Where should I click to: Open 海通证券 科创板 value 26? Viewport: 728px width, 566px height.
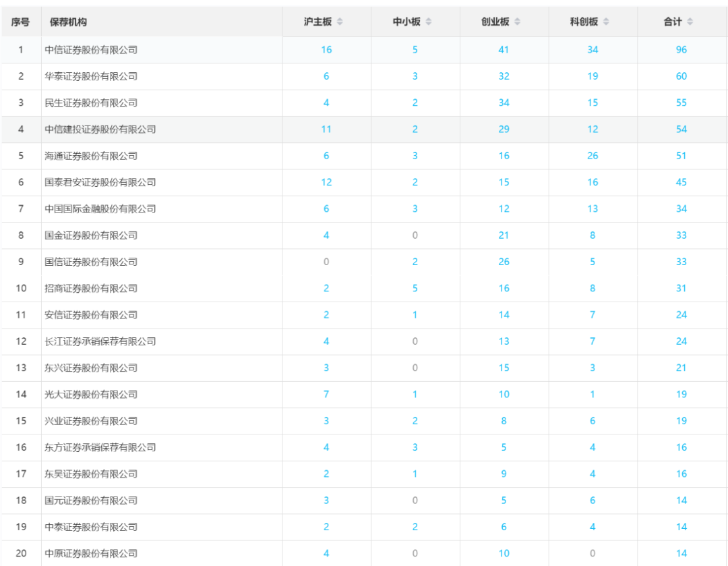[593, 156]
